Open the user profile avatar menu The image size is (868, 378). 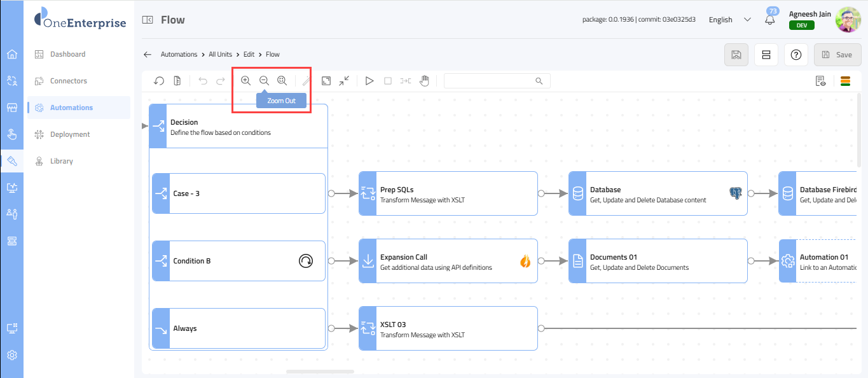point(847,20)
